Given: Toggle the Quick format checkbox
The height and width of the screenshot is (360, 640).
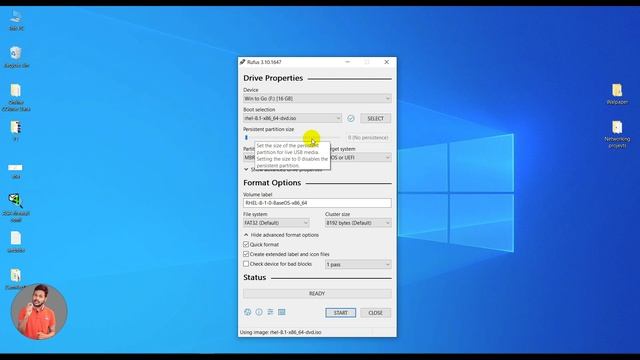Looking at the screenshot, I should click(x=246, y=244).
